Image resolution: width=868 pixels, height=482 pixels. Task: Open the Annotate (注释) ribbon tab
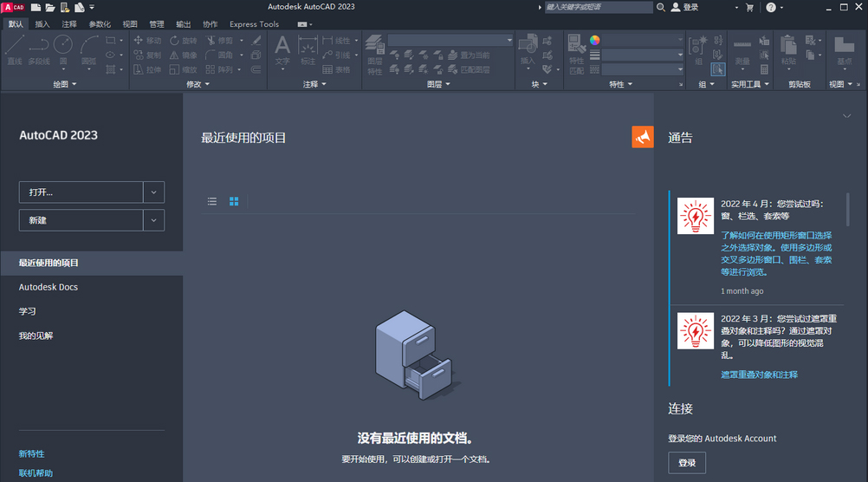69,23
